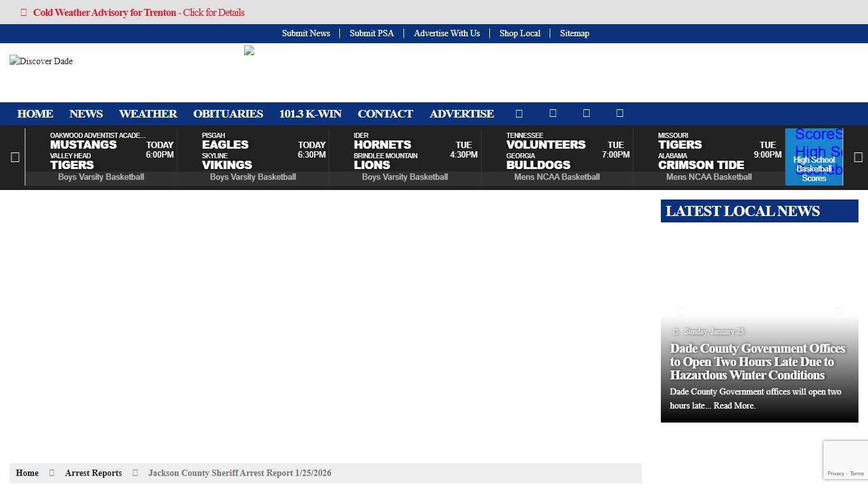This screenshot has width=868, height=488.
Task: Select Submit News in top bar
Action: tap(306, 34)
